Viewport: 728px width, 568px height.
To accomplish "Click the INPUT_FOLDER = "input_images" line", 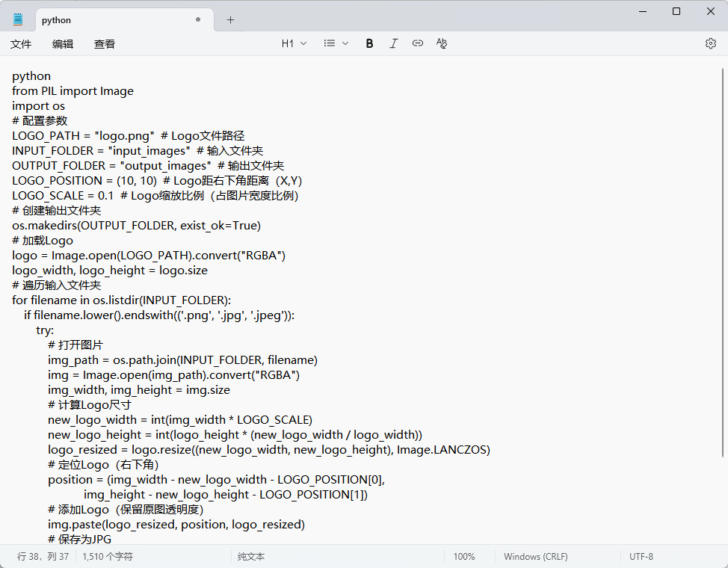I will click(x=138, y=150).
